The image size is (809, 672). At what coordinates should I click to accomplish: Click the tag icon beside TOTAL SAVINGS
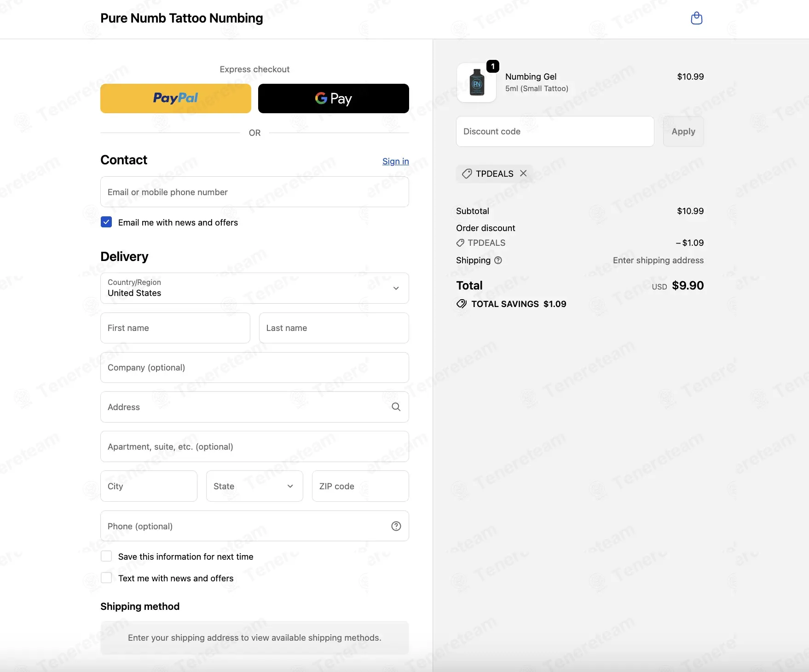[462, 304]
